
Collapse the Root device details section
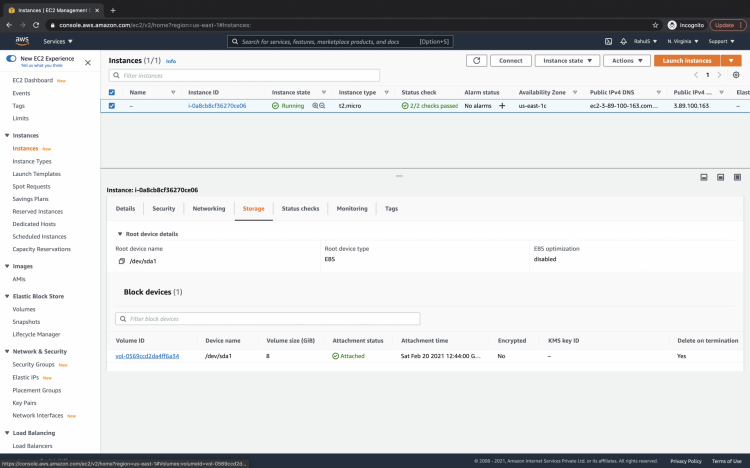pyautogui.click(x=120, y=234)
